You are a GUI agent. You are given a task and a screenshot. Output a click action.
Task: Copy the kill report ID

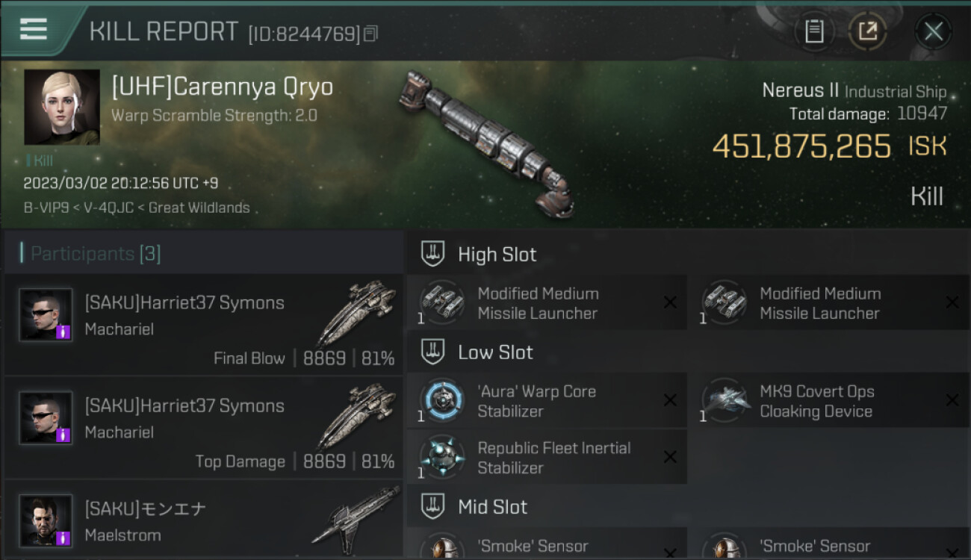[x=372, y=34]
